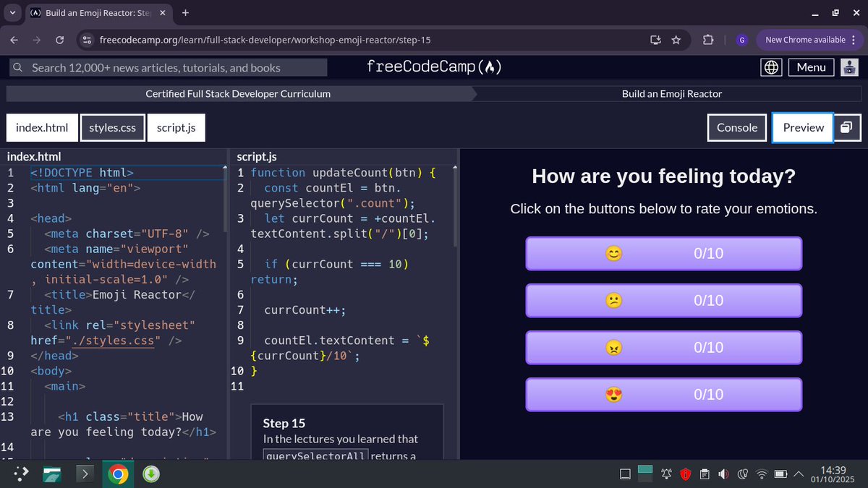The image size is (868, 488).
Task: Click the install-site icon in the address bar
Action: [655, 40]
